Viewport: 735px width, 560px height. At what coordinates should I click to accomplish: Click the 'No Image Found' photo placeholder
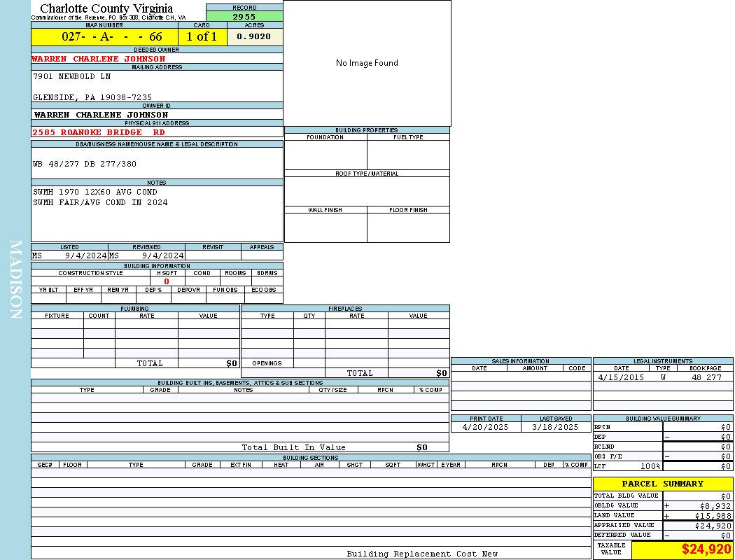(x=367, y=63)
